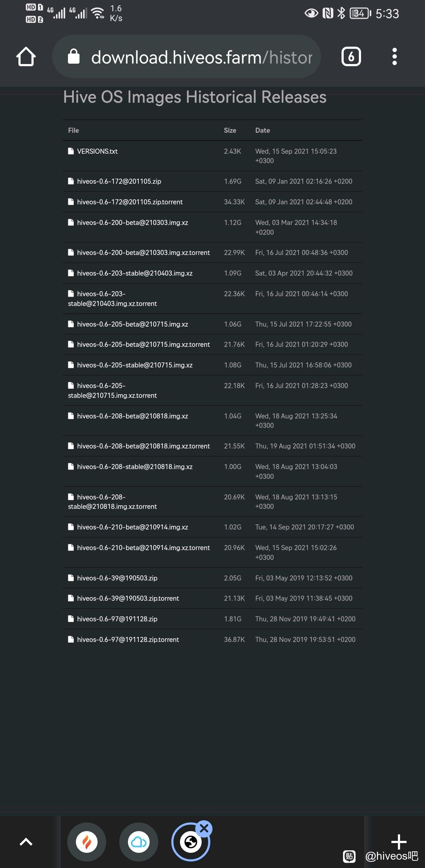Open hiveos-0.6-205-beta@210715.img.xz.torrent link
This screenshot has height=868, width=425.
click(143, 345)
